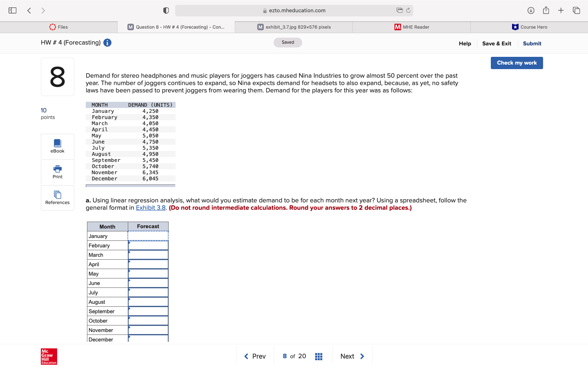Toggle the Safari sidebar
This screenshot has height=368, width=588.
click(x=12, y=10)
